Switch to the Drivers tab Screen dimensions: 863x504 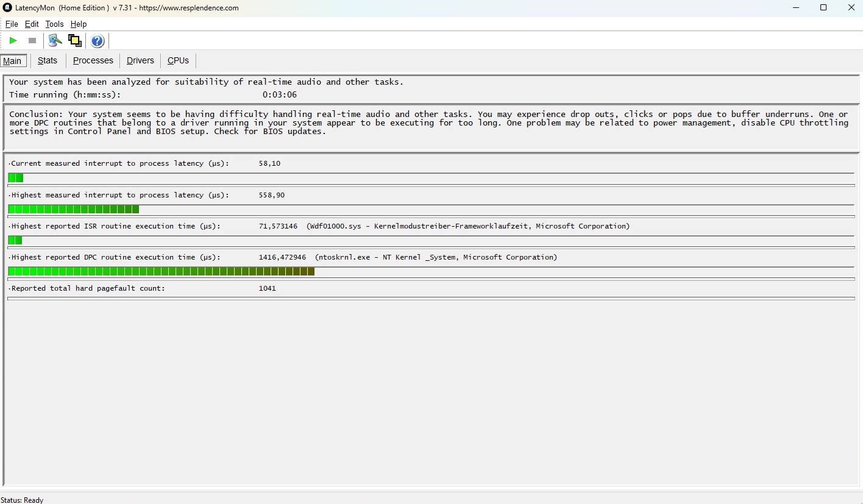[140, 60]
